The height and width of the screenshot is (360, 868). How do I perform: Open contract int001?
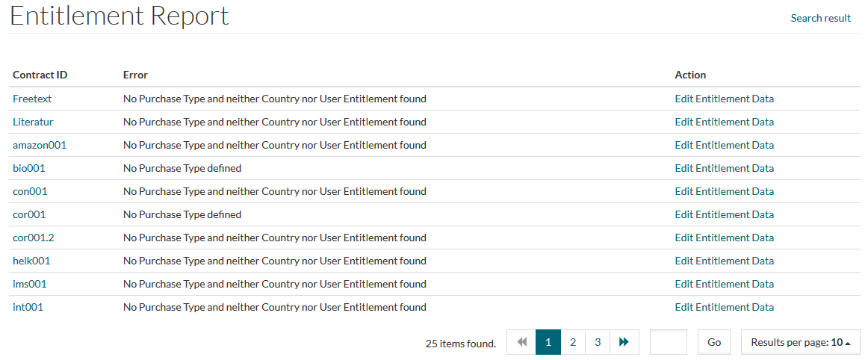(28, 307)
